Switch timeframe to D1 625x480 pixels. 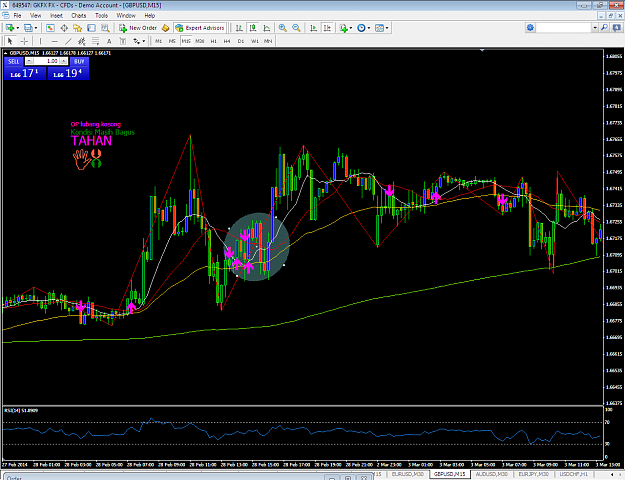(x=241, y=41)
